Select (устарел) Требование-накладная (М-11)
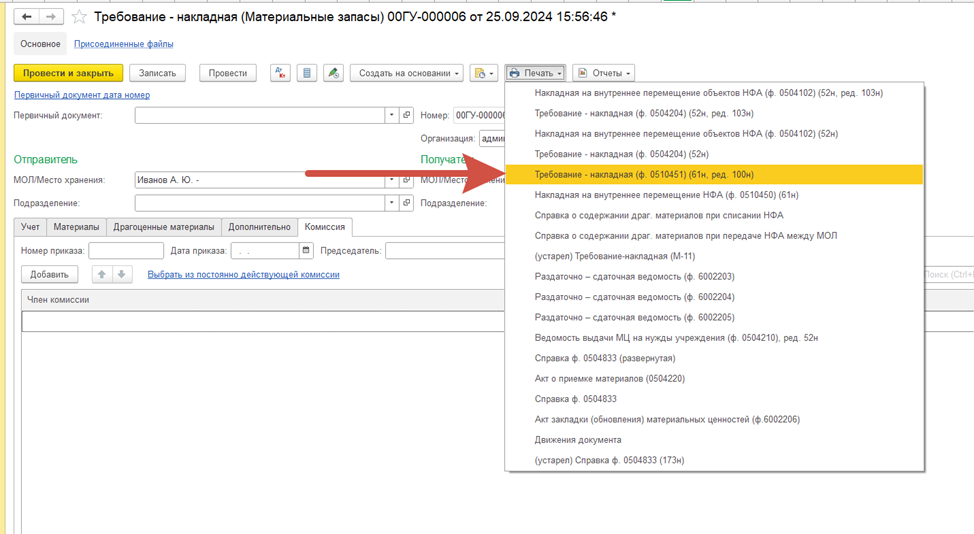This screenshot has width=974, height=534. [x=714, y=256]
